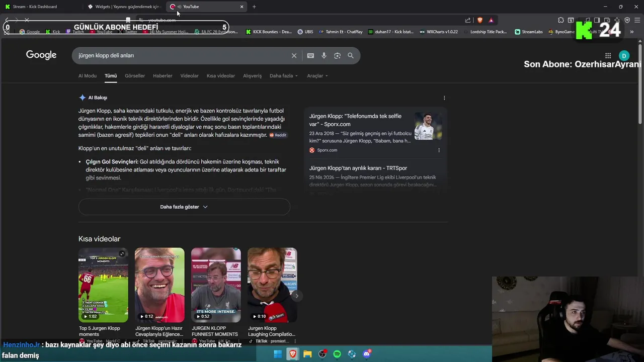The height and width of the screenshot is (362, 644).
Task: Open more options for Sporx.com result
Action: (x=439, y=150)
